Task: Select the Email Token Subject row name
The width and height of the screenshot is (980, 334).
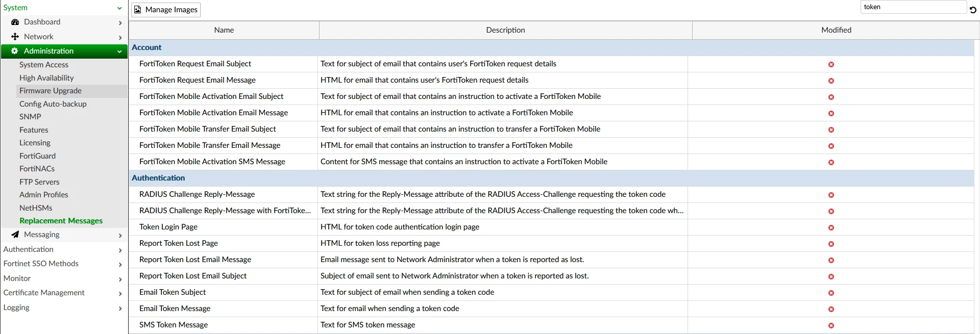Action: (173, 292)
